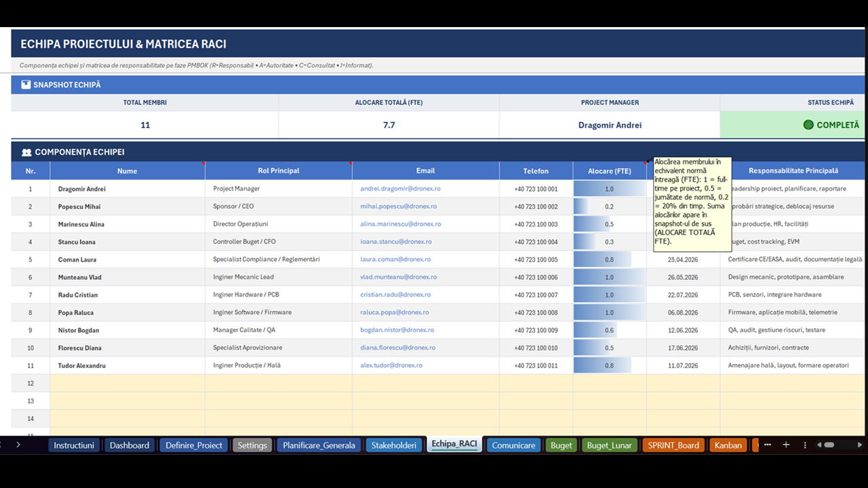Select the Total Membri value 11
This screenshot has height=488, width=868.
144,125
